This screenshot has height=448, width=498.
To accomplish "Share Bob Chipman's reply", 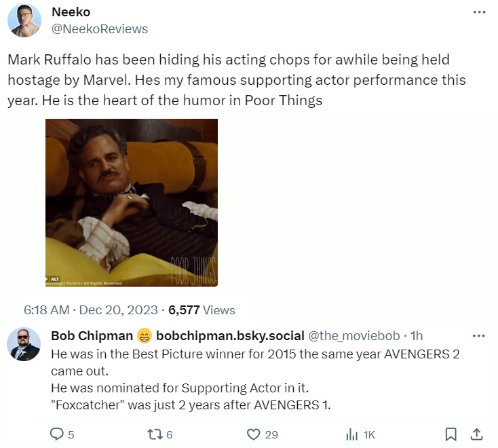I will point(476,434).
